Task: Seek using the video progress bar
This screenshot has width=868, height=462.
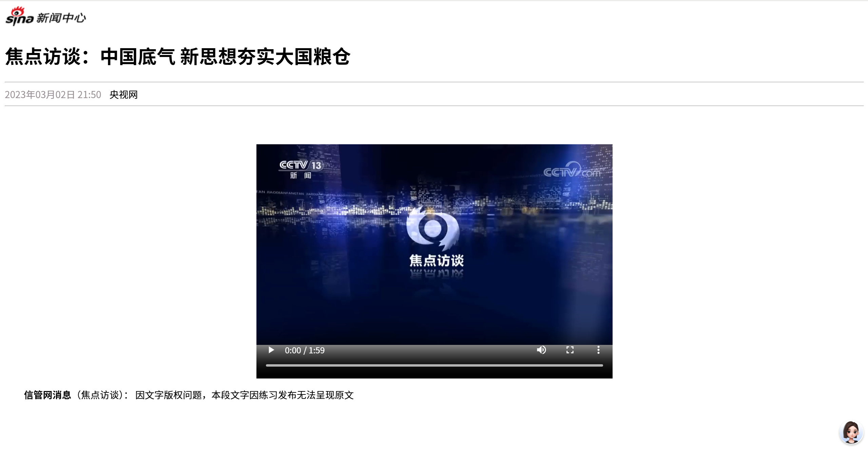Action: 435,365
